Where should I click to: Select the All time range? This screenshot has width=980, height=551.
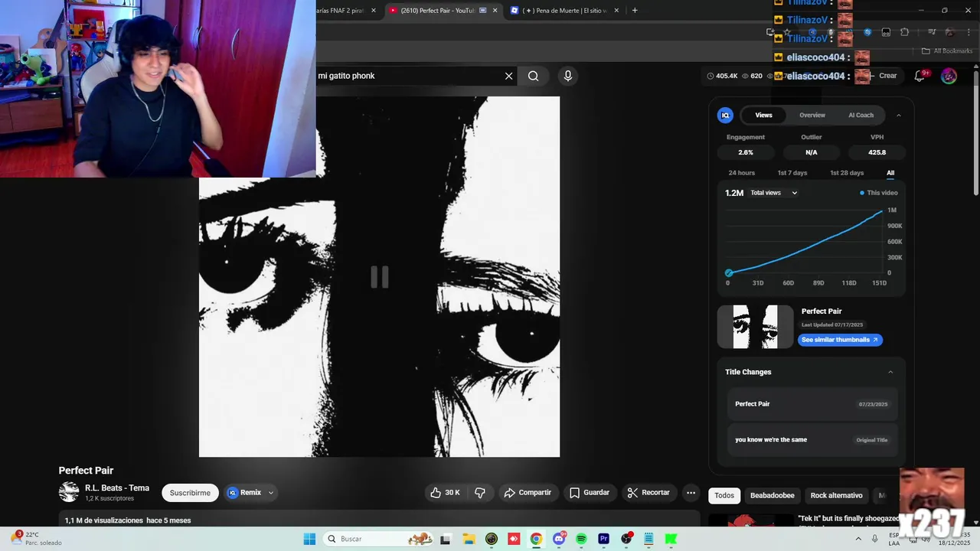890,173
